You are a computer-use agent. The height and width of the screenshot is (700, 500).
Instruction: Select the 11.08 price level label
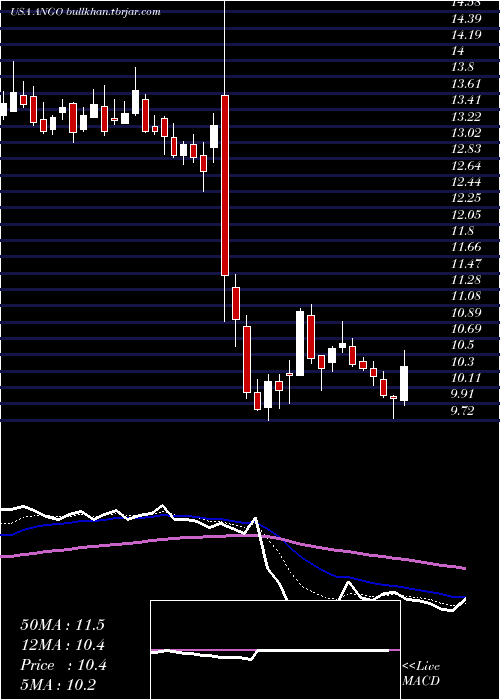pyautogui.click(x=466, y=296)
